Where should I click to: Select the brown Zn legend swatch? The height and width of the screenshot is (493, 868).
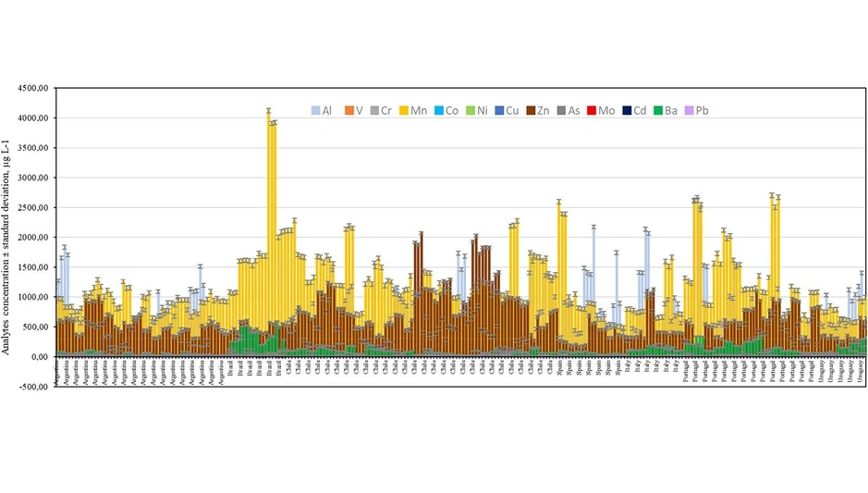tap(531, 111)
